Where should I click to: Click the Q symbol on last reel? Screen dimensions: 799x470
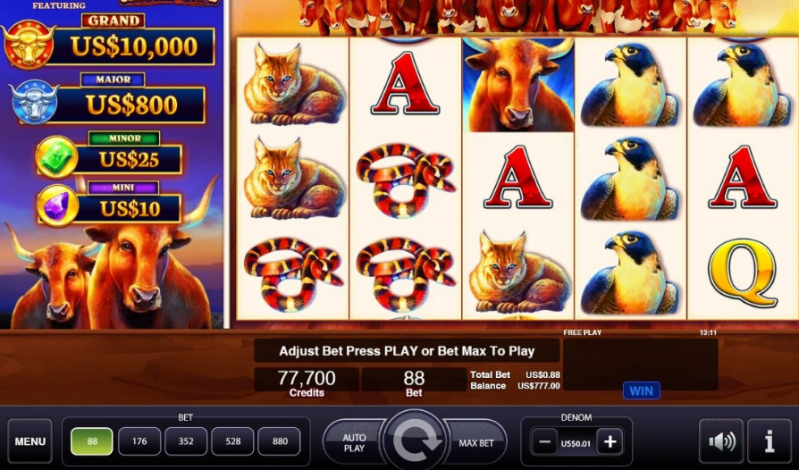coord(743,273)
